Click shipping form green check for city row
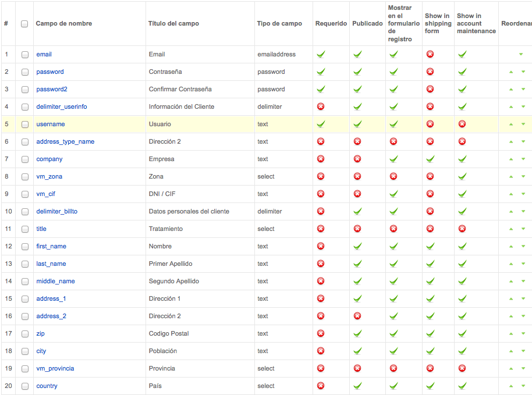This screenshot has width=532, height=395. pyautogui.click(x=430, y=351)
